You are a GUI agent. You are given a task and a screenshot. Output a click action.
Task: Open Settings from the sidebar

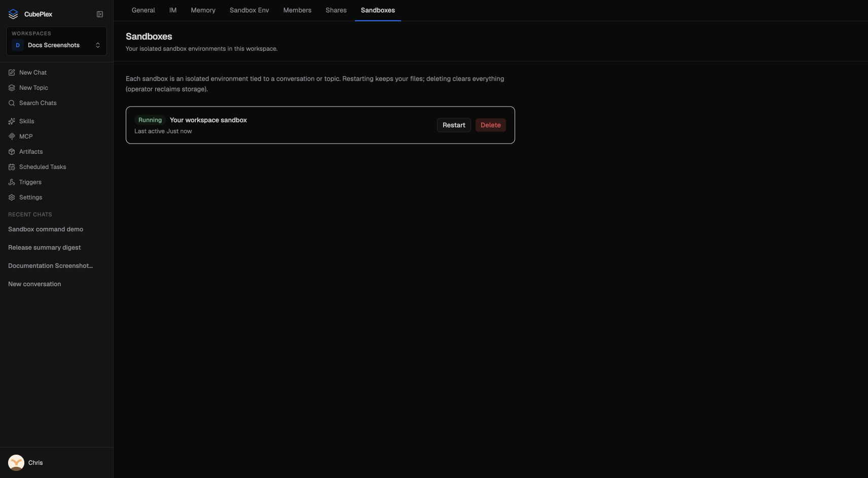point(56,197)
